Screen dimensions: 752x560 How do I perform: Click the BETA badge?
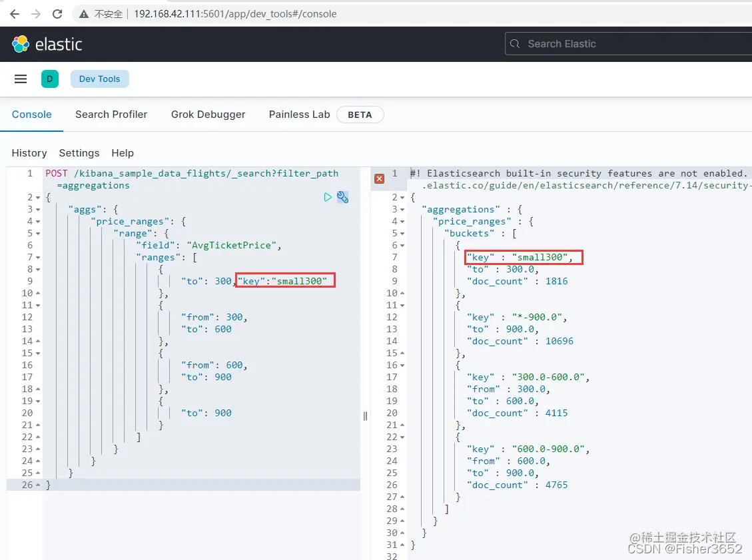pos(360,115)
